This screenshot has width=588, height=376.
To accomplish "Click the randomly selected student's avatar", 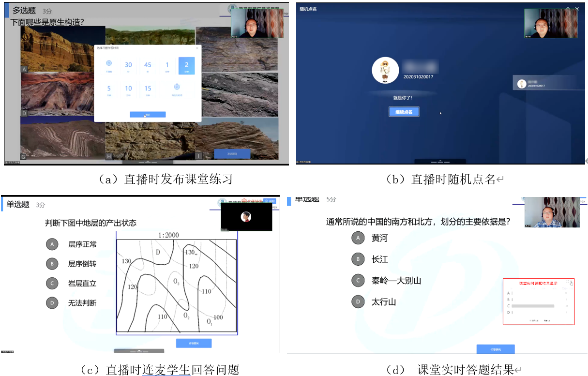I will 385,70.
